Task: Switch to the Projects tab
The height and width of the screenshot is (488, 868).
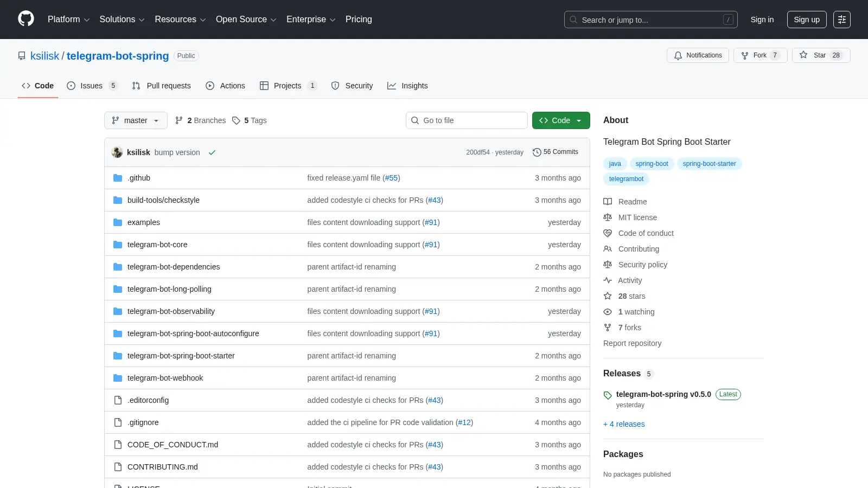Action: [288, 86]
